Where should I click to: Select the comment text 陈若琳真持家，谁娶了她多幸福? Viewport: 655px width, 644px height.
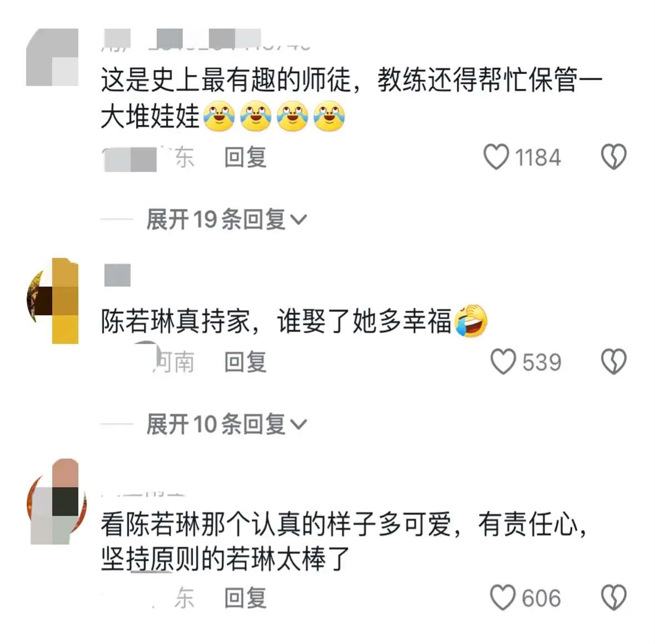click(x=294, y=321)
